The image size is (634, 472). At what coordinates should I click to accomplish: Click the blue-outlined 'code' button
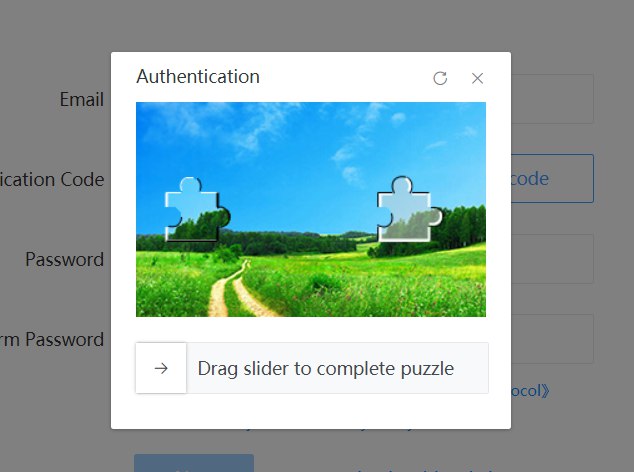tap(552, 178)
